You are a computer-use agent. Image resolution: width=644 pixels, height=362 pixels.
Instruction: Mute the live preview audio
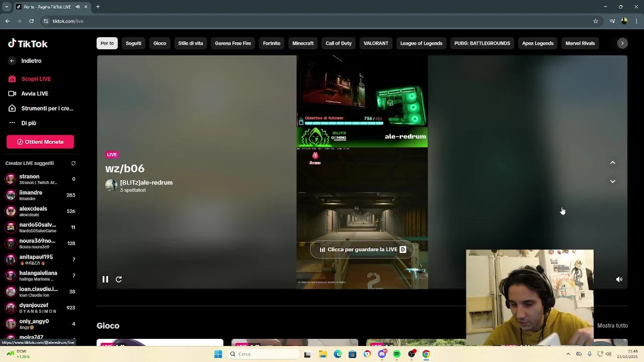pos(619,280)
